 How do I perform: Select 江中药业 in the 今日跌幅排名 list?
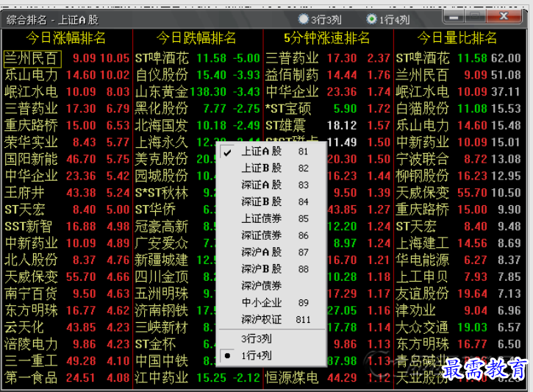pos(162,378)
